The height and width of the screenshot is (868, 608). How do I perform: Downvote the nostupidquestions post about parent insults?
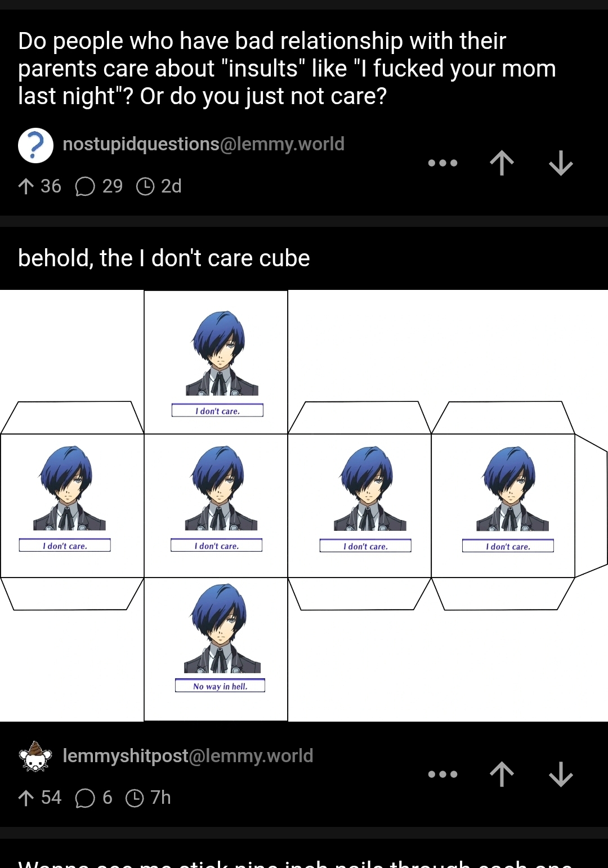tap(561, 164)
